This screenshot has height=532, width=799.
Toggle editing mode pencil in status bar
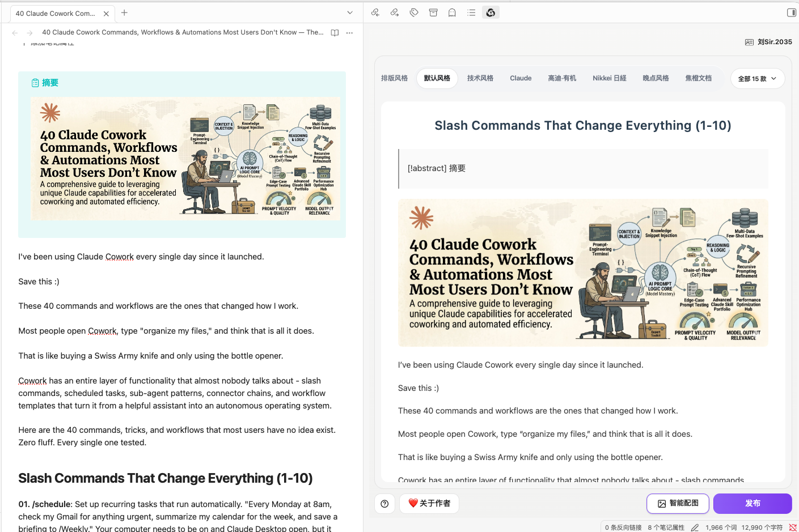click(695, 527)
